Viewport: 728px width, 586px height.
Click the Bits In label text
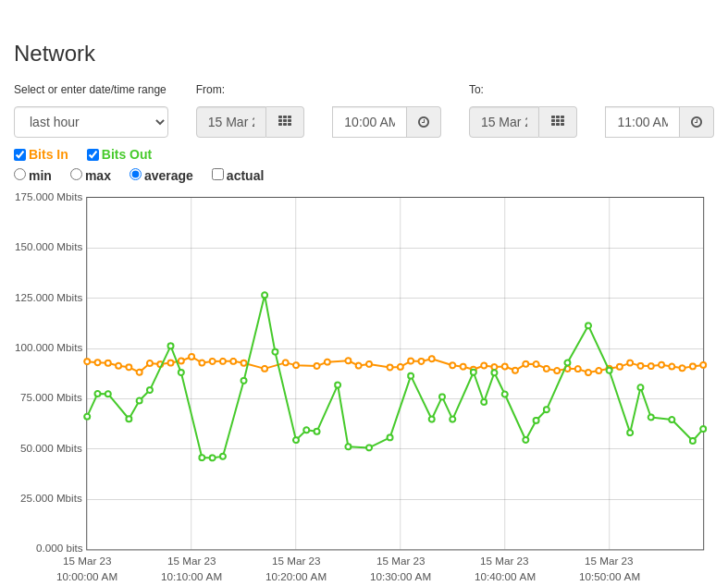48,154
